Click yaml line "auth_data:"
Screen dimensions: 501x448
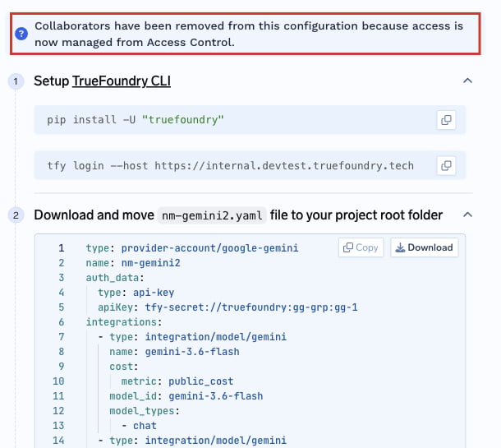tap(115, 278)
